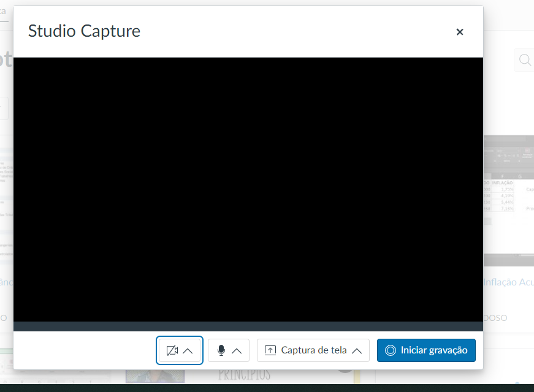
Task: Click the dark gray bar under preview
Action: point(248,326)
